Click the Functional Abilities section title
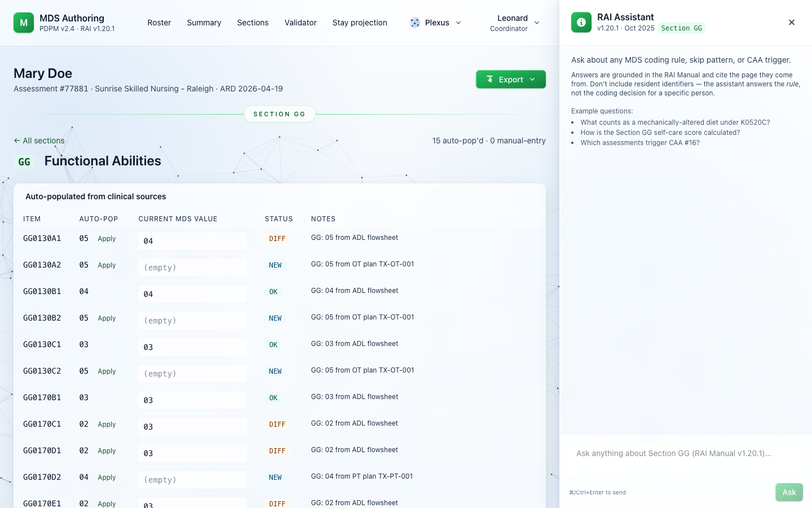Screen dimensions: 812x508 click(103, 161)
